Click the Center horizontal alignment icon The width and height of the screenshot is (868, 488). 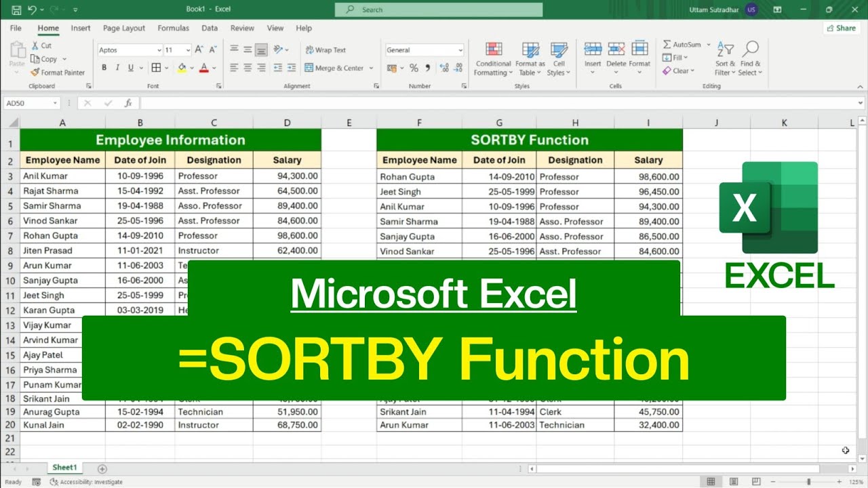click(248, 68)
